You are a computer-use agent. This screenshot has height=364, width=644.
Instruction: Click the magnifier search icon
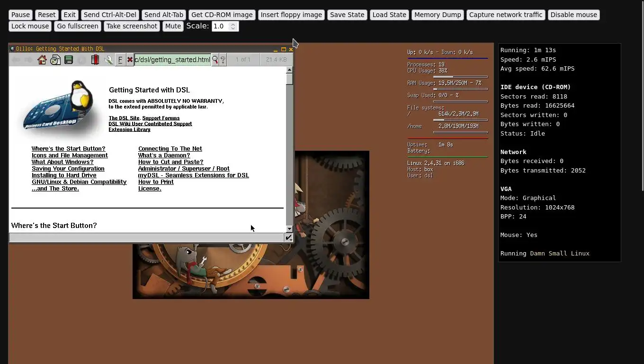(x=215, y=60)
